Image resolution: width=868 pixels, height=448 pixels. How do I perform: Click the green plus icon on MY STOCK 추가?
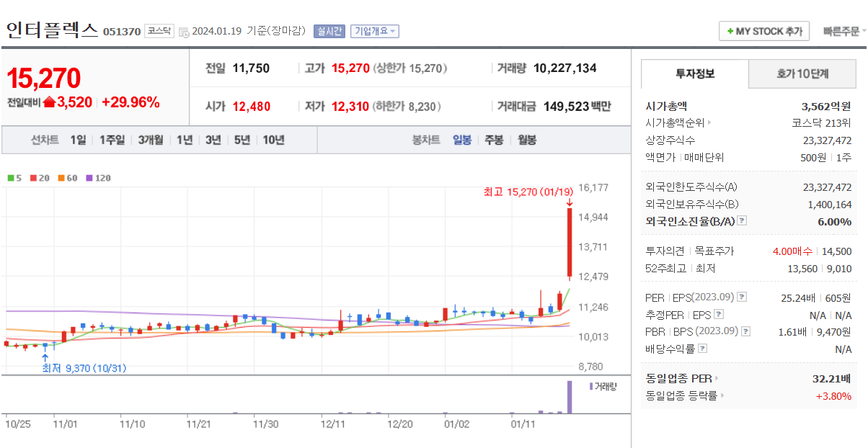730,32
